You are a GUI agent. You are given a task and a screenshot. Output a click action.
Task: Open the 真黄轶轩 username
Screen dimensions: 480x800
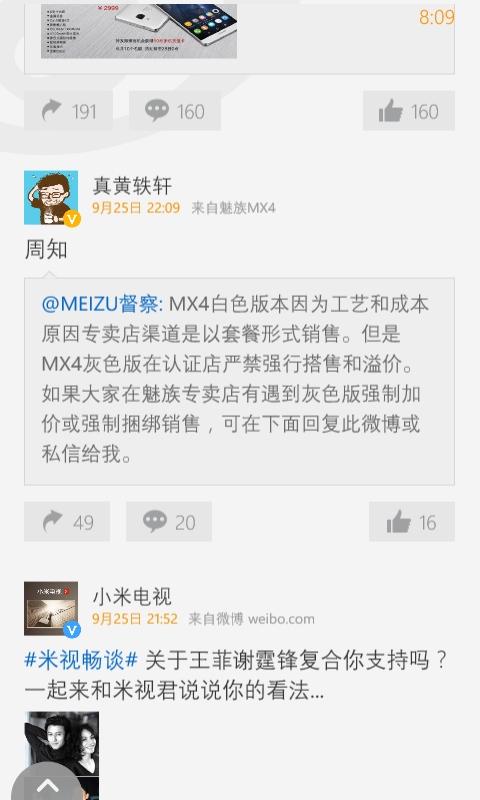coord(132,186)
